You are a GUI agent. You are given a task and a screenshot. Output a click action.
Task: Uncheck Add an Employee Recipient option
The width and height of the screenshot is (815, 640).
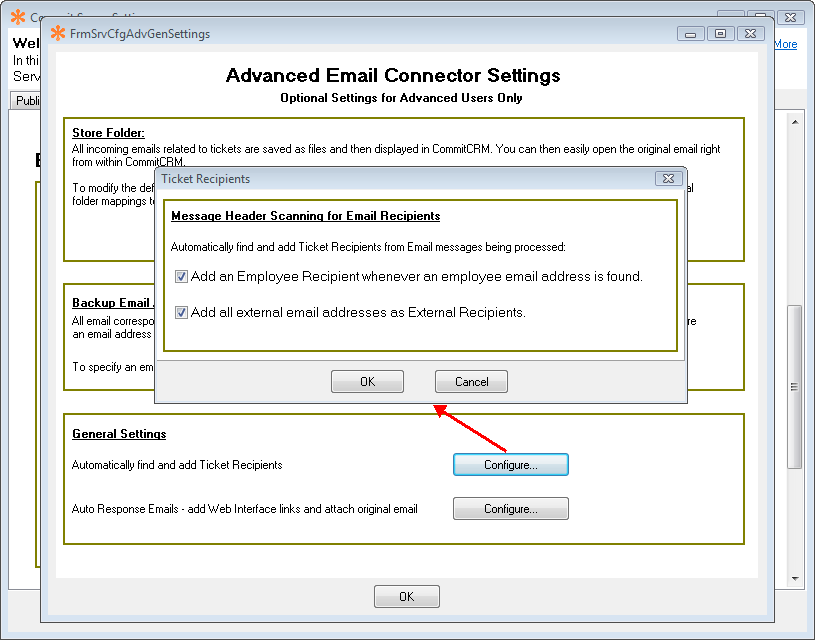click(x=181, y=277)
